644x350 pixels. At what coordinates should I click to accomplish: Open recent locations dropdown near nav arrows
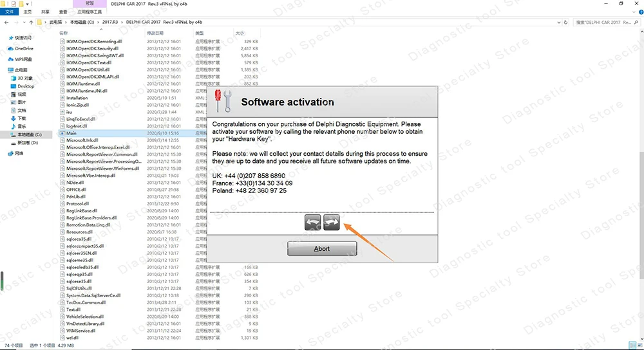click(24, 22)
